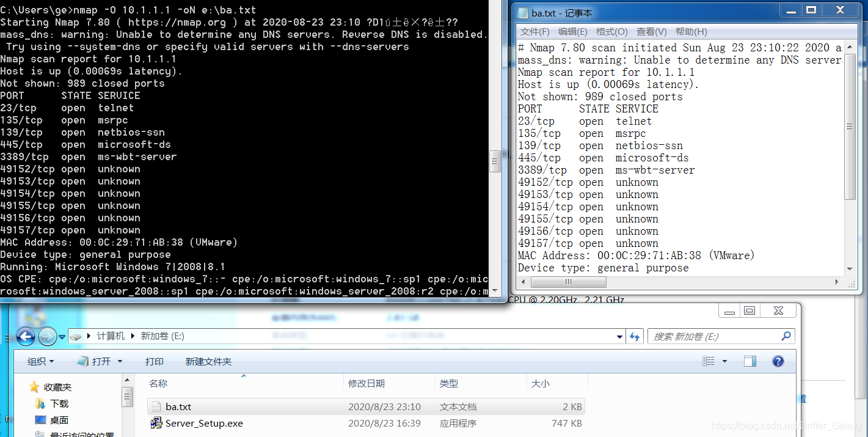Click the 收藏夹 star icon

tap(35, 387)
